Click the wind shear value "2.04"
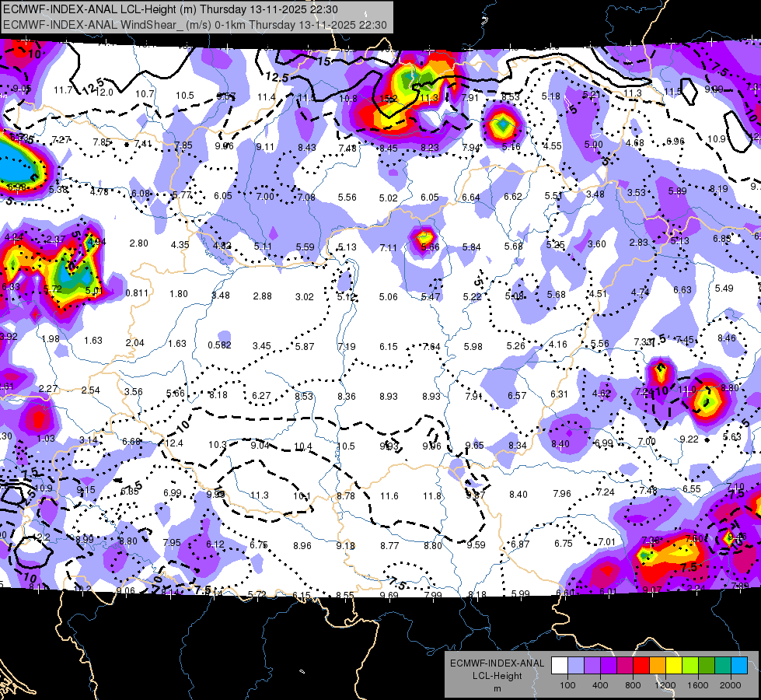The height and width of the screenshot is (700, 761). click(x=134, y=342)
